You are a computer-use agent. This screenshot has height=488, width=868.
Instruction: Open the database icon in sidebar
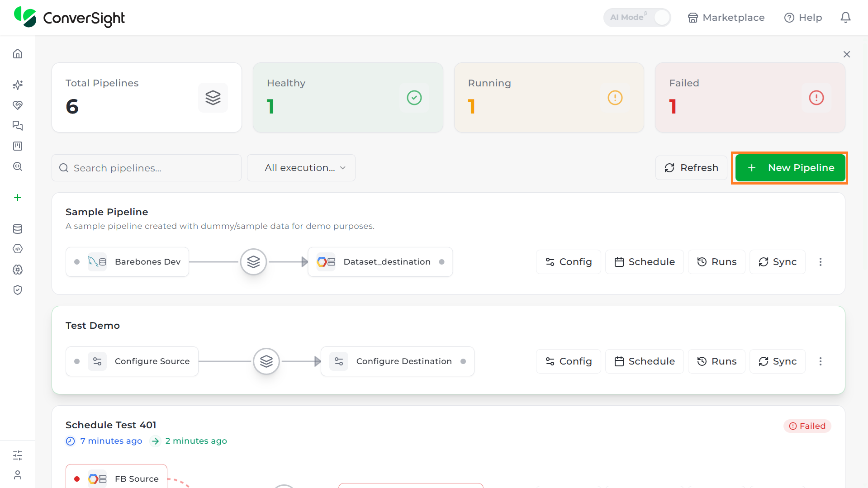pos(18,229)
